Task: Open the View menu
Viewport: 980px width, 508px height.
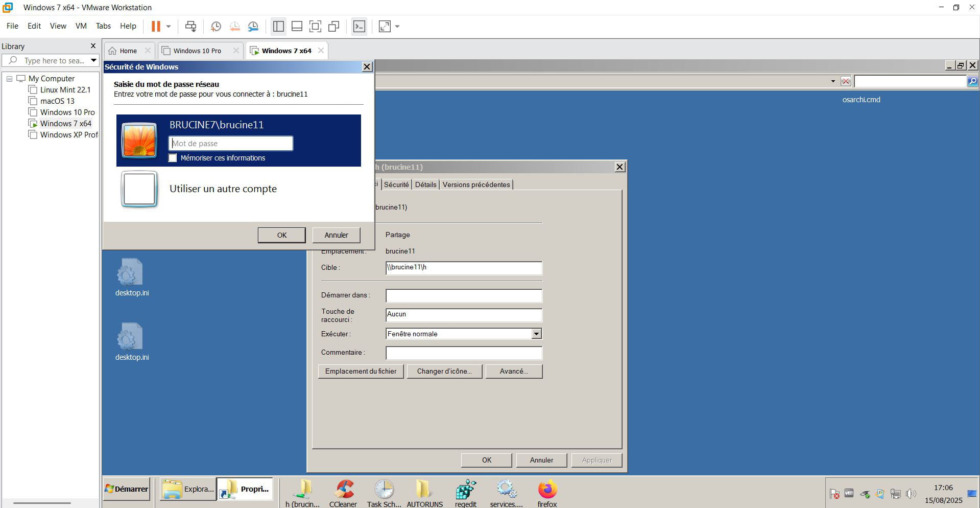Action: tap(58, 26)
